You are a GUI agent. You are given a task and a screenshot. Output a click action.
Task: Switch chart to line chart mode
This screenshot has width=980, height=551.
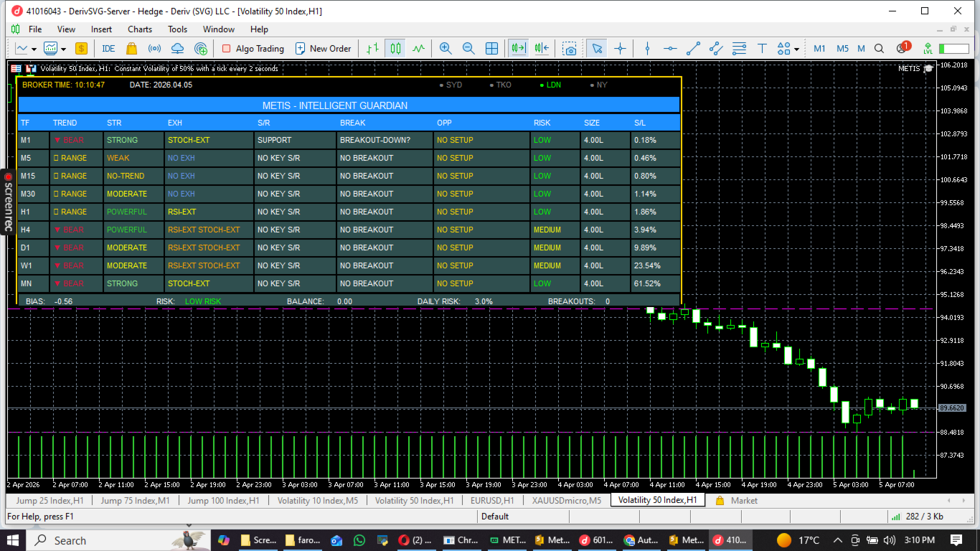(x=418, y=49)
